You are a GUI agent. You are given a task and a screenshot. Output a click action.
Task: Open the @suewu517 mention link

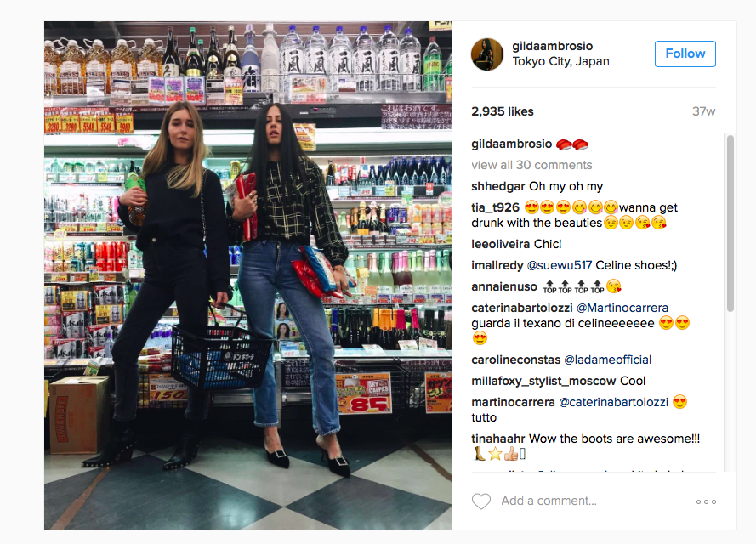[559, 265]
